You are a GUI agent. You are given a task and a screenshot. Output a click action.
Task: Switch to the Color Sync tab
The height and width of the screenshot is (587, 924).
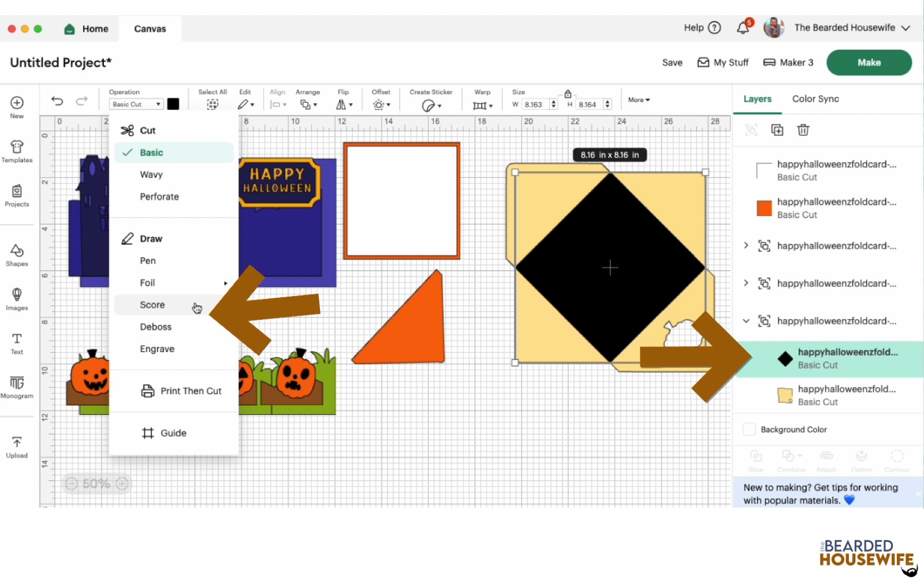[x=815, y=99]
